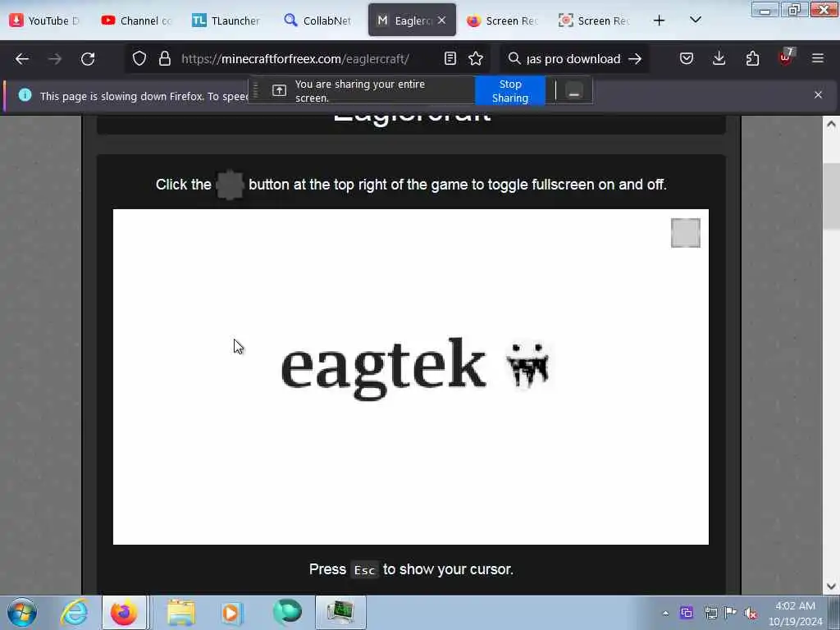
Task: Click the vertical scrollbar thumb
Action: [x=831, y=196]
